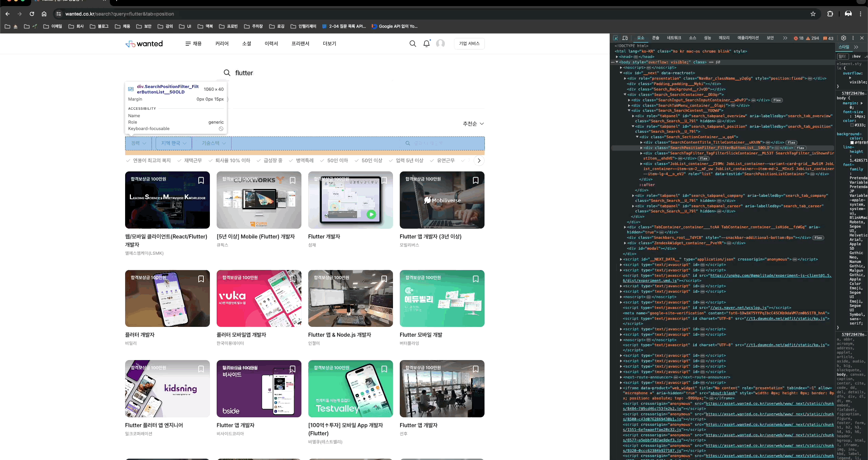
Task: Show more tag filters with right arrow
Action: click(479, 161)
